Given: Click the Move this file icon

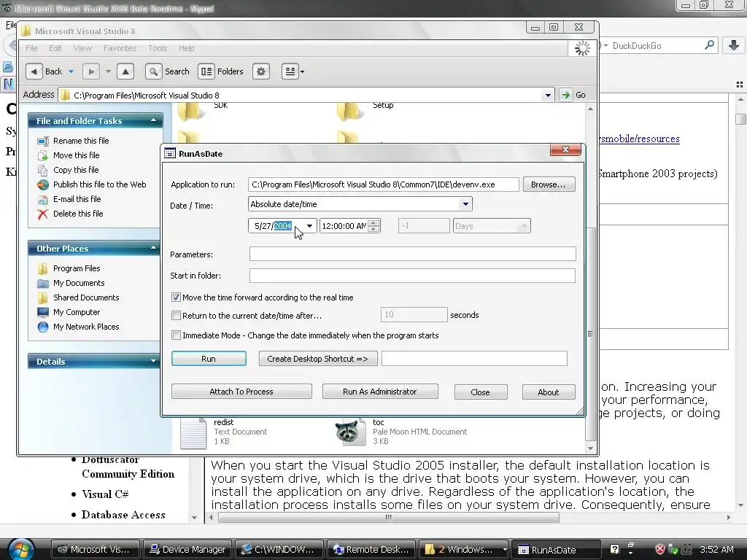Looking at the screenshot, I should [43, 155].
